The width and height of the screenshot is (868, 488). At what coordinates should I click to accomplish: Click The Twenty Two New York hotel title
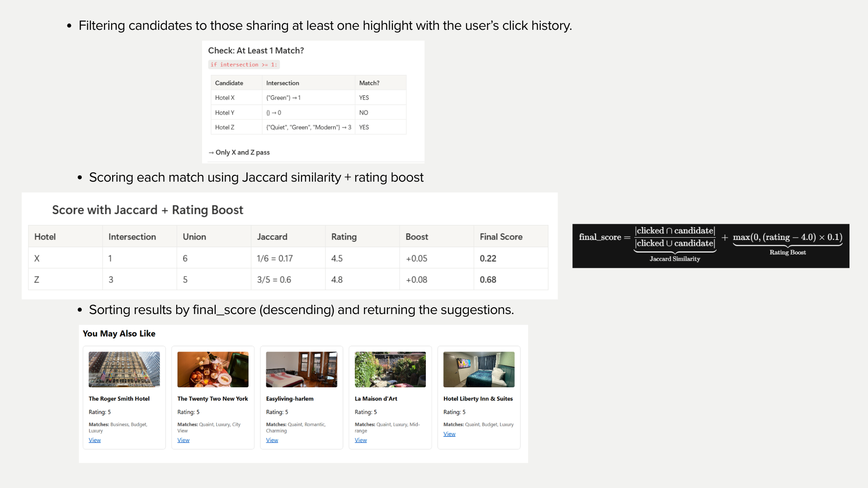pyautogui.click(x=212, y=399)
